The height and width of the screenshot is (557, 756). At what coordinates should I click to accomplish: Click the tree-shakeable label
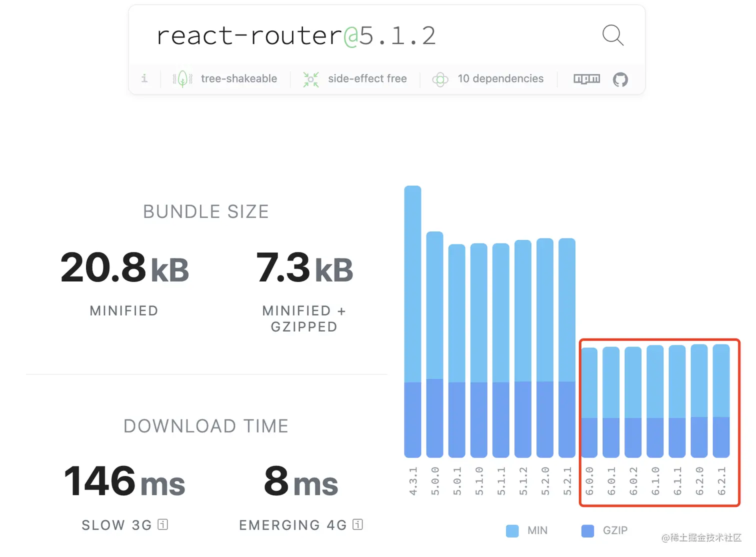(239, 78)
